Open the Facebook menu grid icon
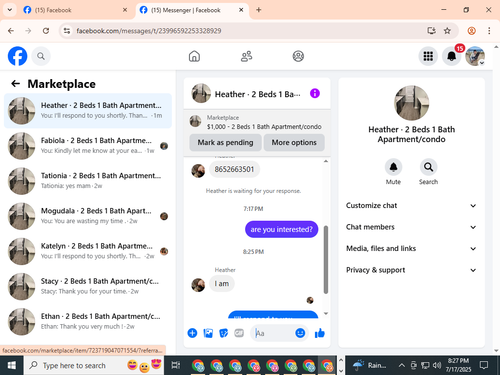The image size is (500, 375). coord(428,56)
